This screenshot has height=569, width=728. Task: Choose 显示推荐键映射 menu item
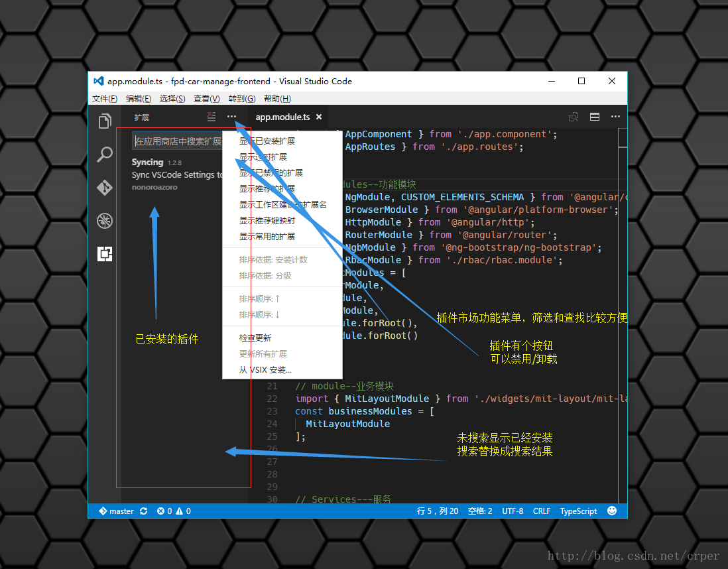282,220
